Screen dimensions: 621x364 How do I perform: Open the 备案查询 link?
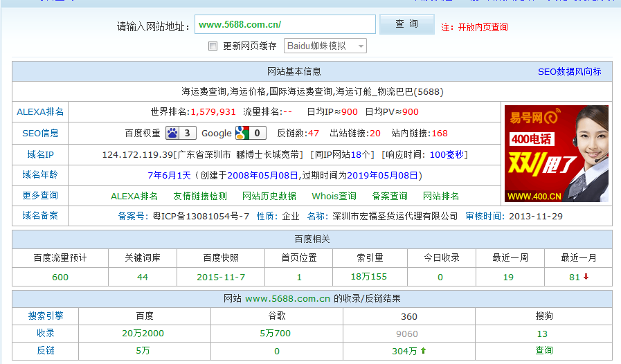coord(390,196)
